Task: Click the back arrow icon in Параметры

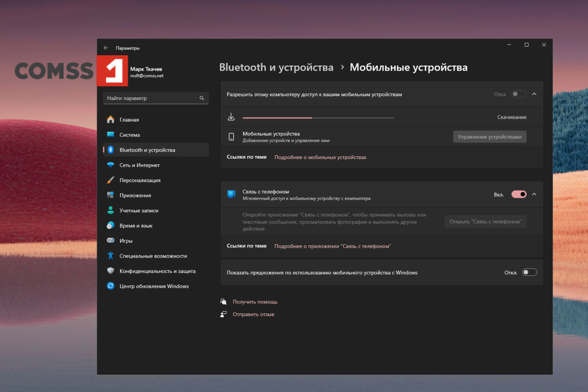Action: coord(106,48)
